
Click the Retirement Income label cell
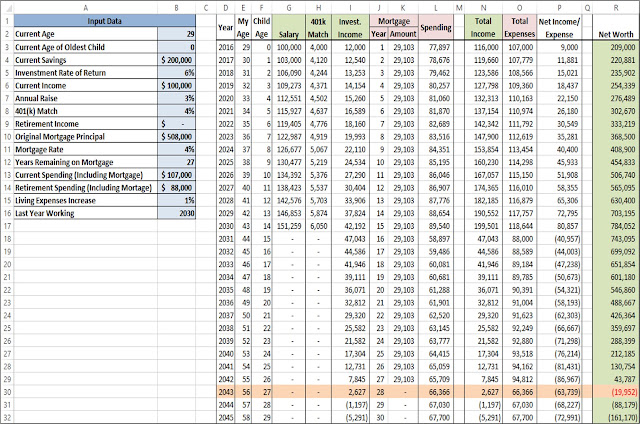[x=86, y=124]
